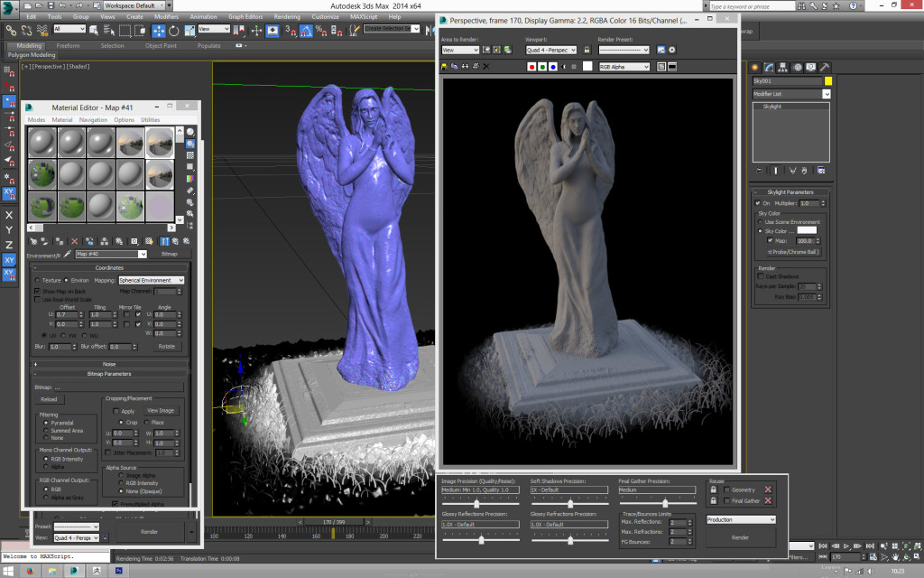Click Go to Parent icon in Material Editor
This screenshot has width=924, height=578.
(176, 241)
